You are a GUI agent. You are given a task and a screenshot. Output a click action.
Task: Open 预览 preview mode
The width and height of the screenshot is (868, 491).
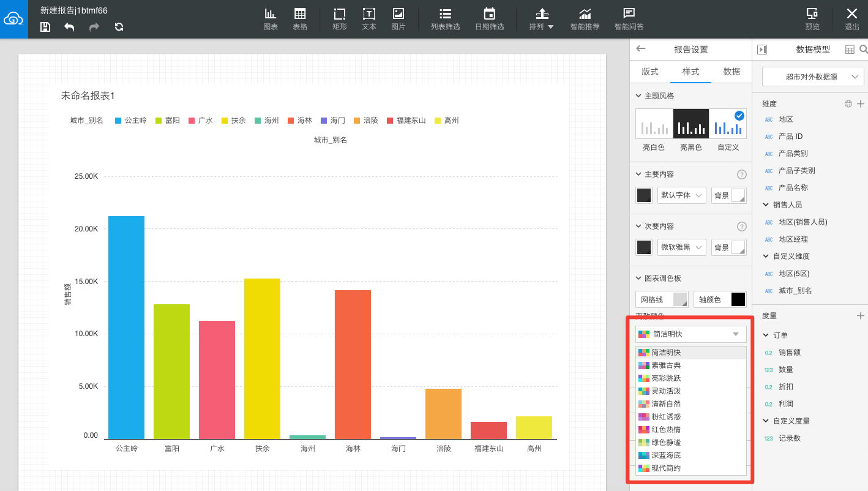coord(812,19)
